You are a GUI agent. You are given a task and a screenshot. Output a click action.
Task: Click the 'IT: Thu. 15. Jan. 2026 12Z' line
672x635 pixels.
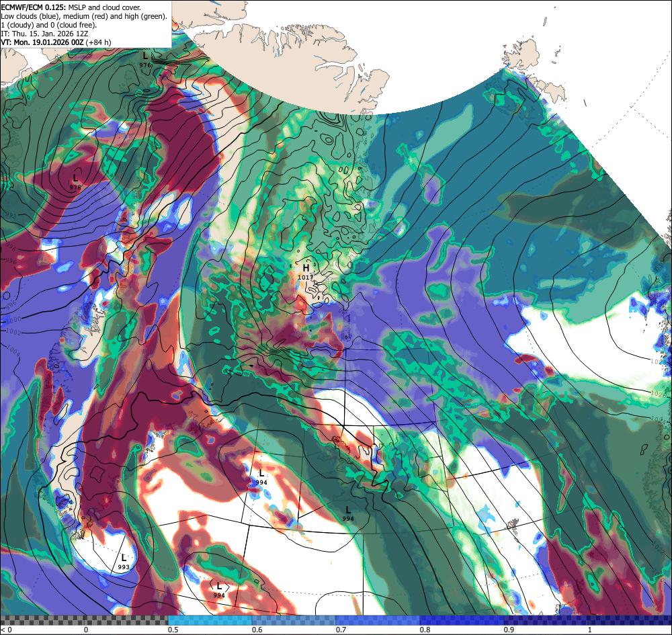point(44,33)
